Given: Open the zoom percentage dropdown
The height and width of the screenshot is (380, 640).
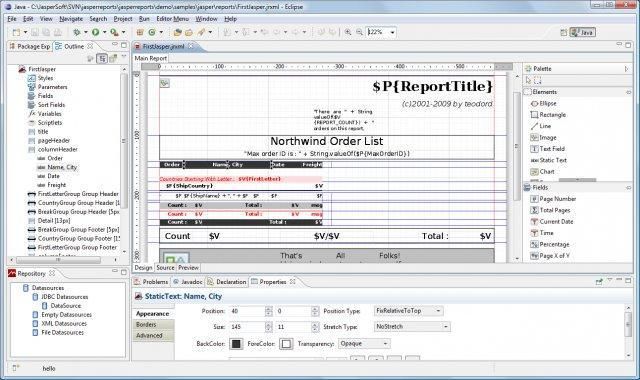Looking at the screenshot, I should coord(392,32).
